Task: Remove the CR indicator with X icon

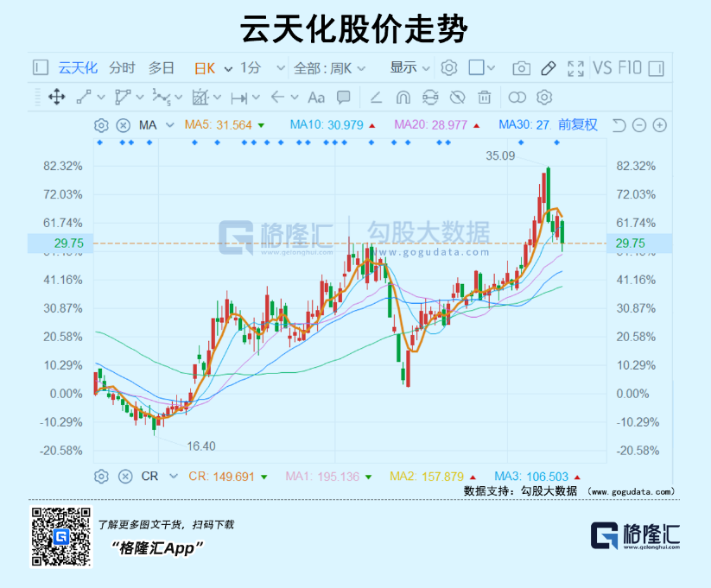Action: [125, 476]
